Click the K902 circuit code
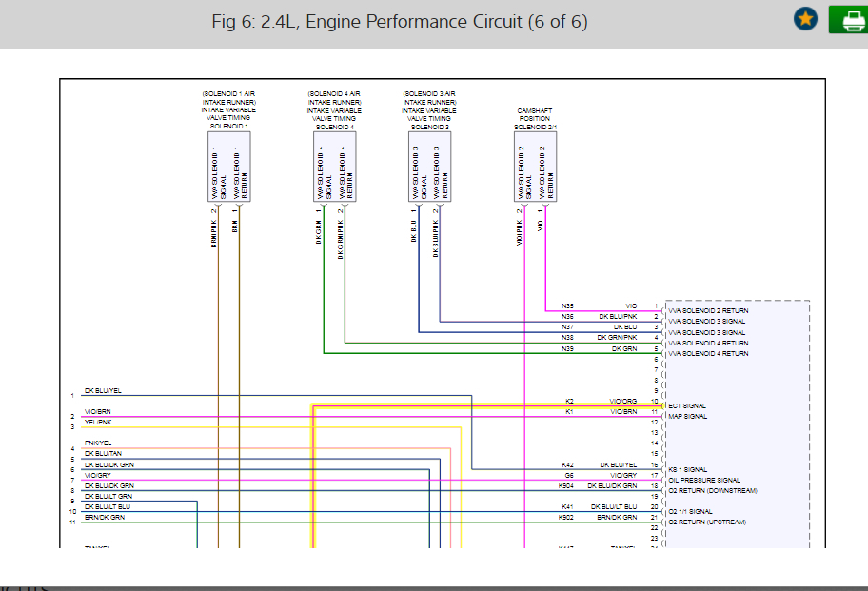The width and height of the screenshot is (868, 591). click(566, 518)
